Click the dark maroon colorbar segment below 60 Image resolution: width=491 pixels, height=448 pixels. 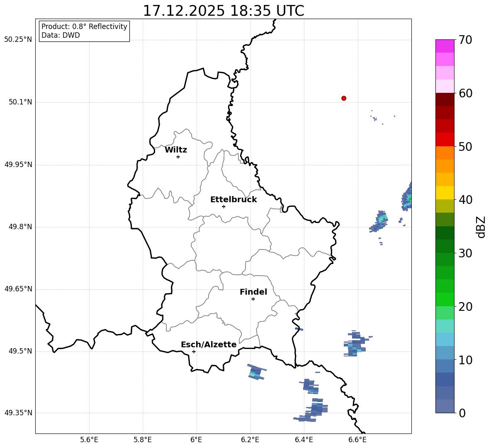tap(445, 99)
